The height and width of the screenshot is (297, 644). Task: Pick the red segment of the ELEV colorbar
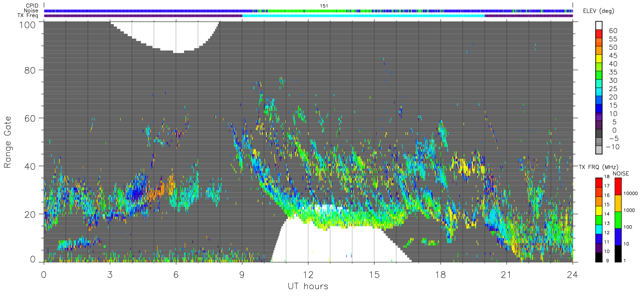(x=598, y=34)
